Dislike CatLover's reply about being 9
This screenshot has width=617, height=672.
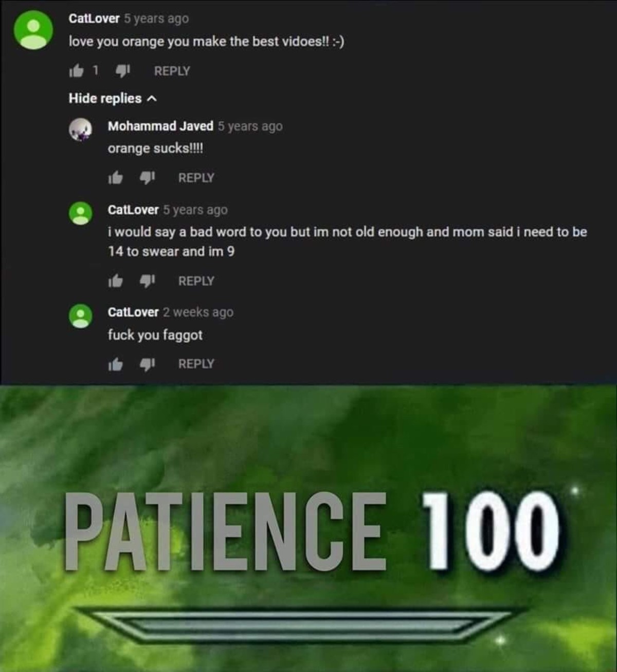(148, 281)
